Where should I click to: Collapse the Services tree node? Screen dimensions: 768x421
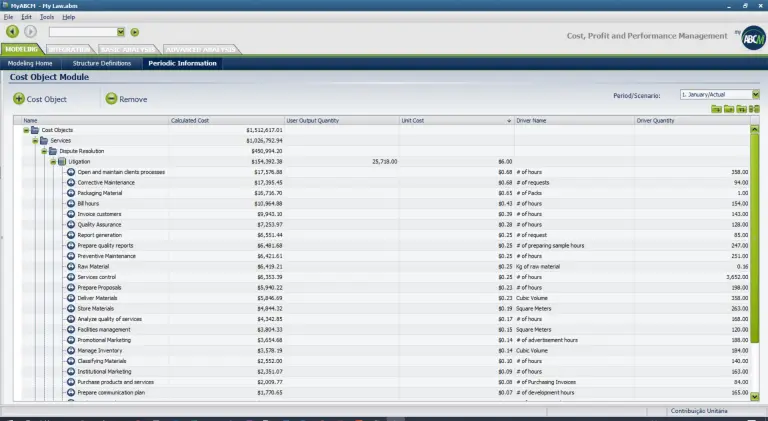[33, 140]
